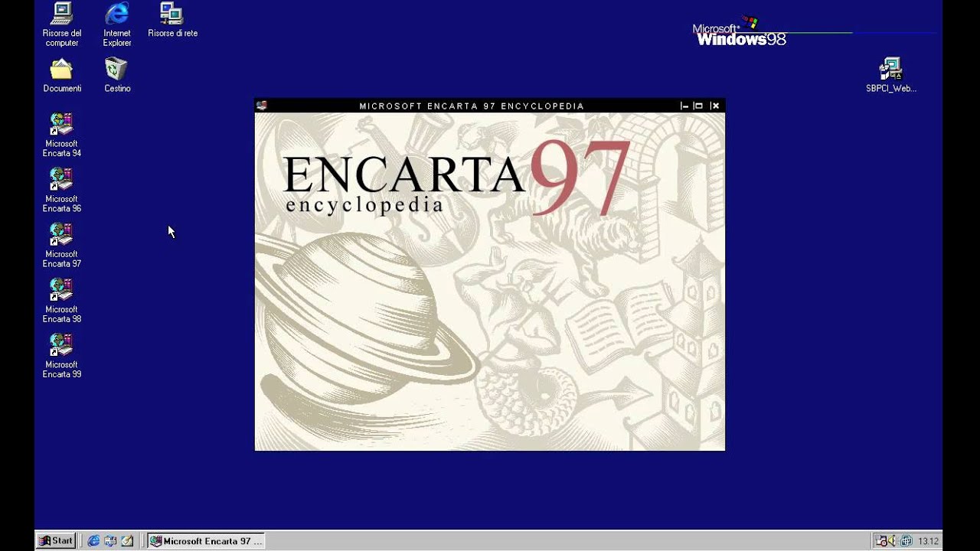Click the Microsoft Encarta 97 taskbar button
Image resolution: width=980 pixels, height=551 pixels.
[x=205, y=541]
